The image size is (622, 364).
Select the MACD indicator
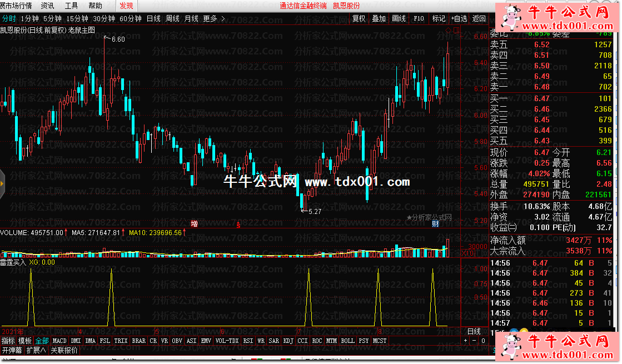[59, 341]
